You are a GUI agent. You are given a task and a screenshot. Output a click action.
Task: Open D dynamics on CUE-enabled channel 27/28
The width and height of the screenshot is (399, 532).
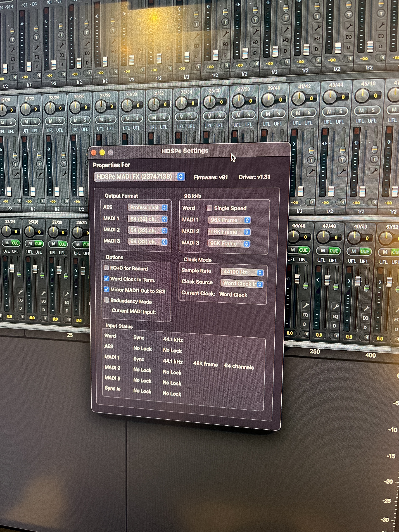click(67, 311)
